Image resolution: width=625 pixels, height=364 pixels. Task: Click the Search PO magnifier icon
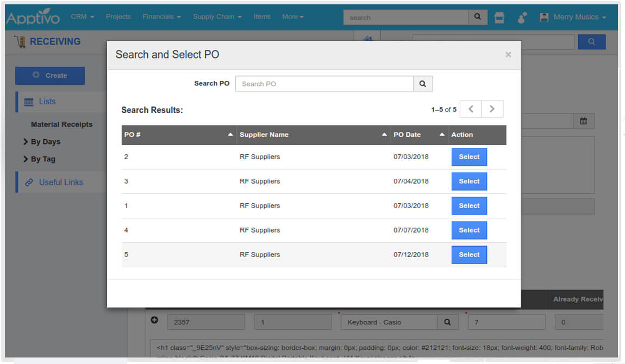[x=423, y=84]
